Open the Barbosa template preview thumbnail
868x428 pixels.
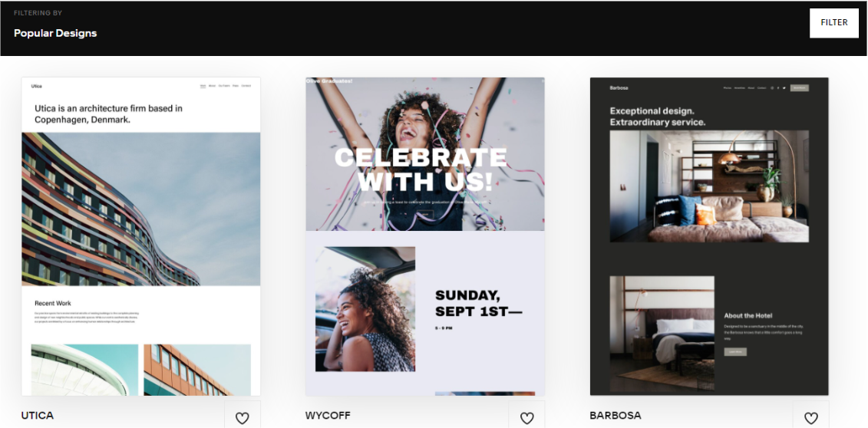[709, 236]
